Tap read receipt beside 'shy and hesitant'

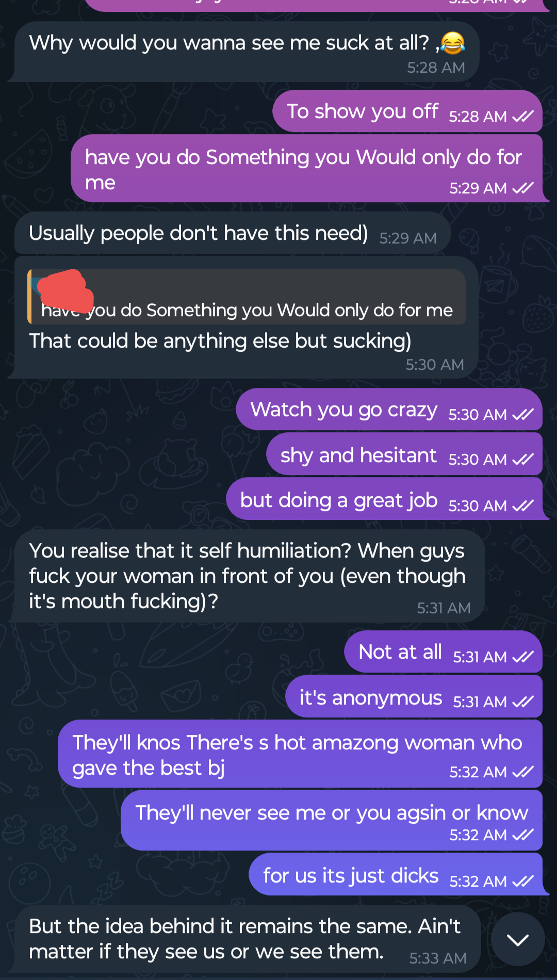pyautogui.click(x=523, y=460)
